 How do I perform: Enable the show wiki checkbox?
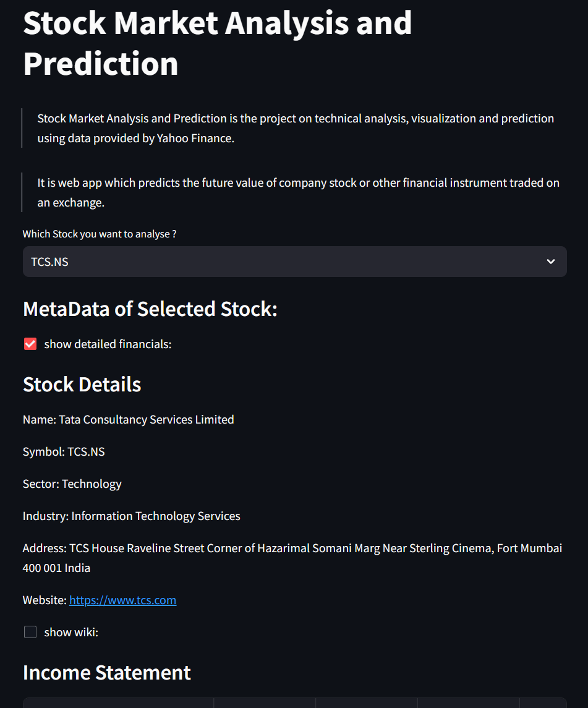[30, 632]
